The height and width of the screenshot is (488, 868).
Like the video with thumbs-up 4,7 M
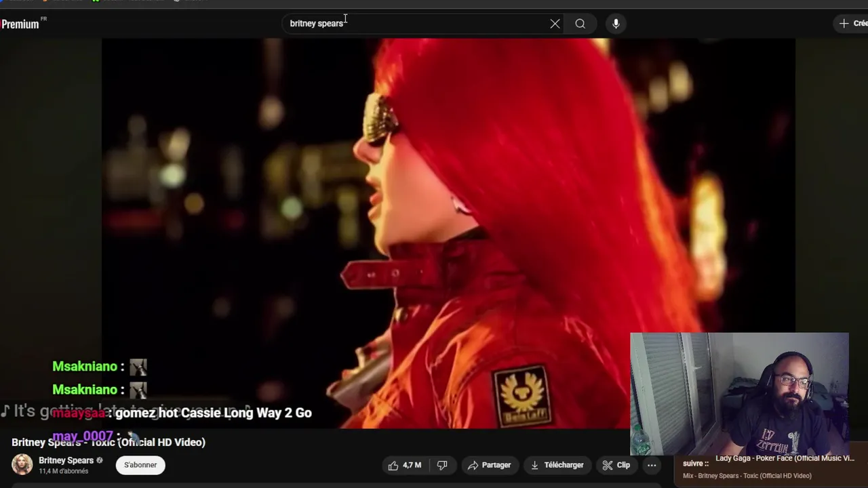405,465
